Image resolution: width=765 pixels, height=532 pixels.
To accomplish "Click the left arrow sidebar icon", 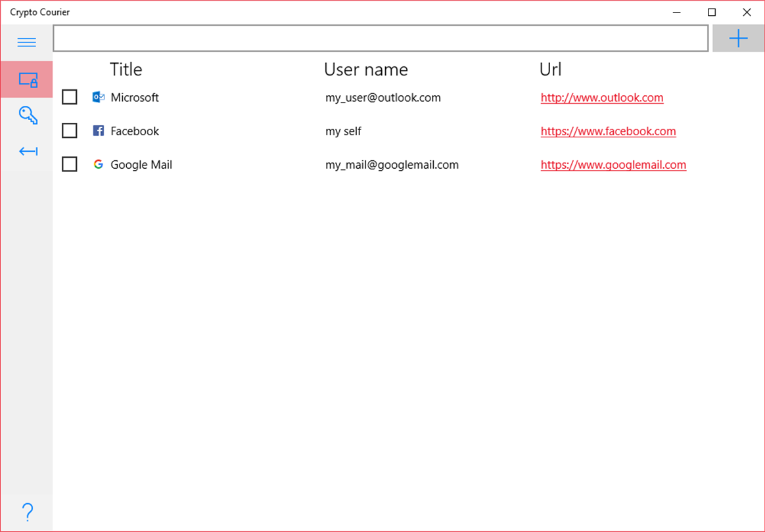I will (28, 152).
